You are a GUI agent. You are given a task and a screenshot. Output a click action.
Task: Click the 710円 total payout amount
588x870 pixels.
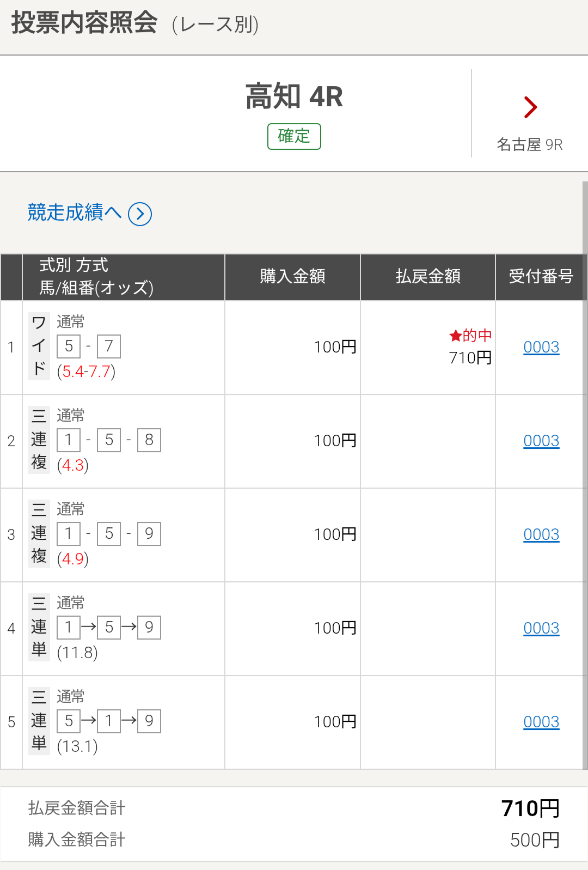[530, 808]
